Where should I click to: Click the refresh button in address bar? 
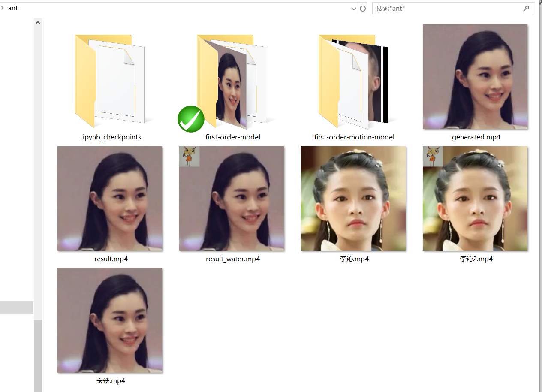coord(363,8)
